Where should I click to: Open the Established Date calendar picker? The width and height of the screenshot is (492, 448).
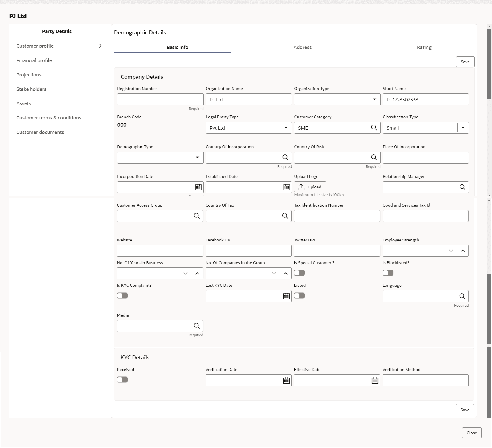click(286, 187)
